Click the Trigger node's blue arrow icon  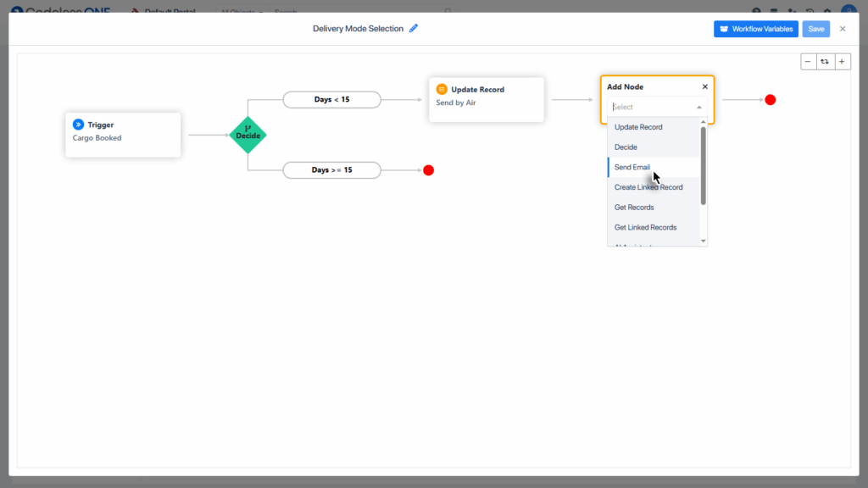pyautogui.click(x=78, y=125)
